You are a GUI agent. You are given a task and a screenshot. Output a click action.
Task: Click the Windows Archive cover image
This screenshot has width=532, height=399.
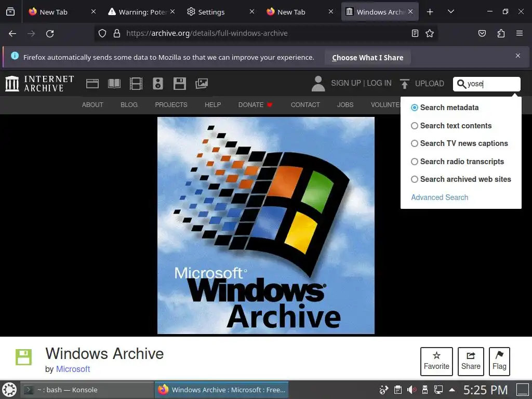(266, 225)
